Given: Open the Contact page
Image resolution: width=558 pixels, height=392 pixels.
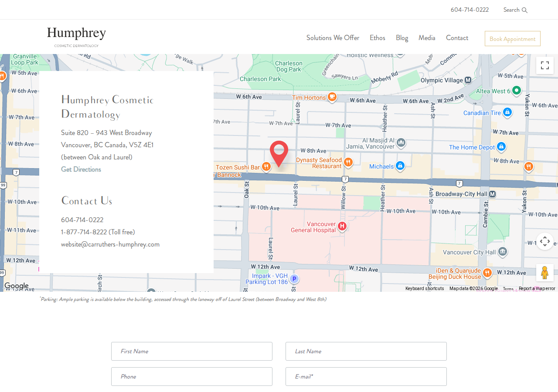Looking at the screenshot, I should [x=457, y=38].
